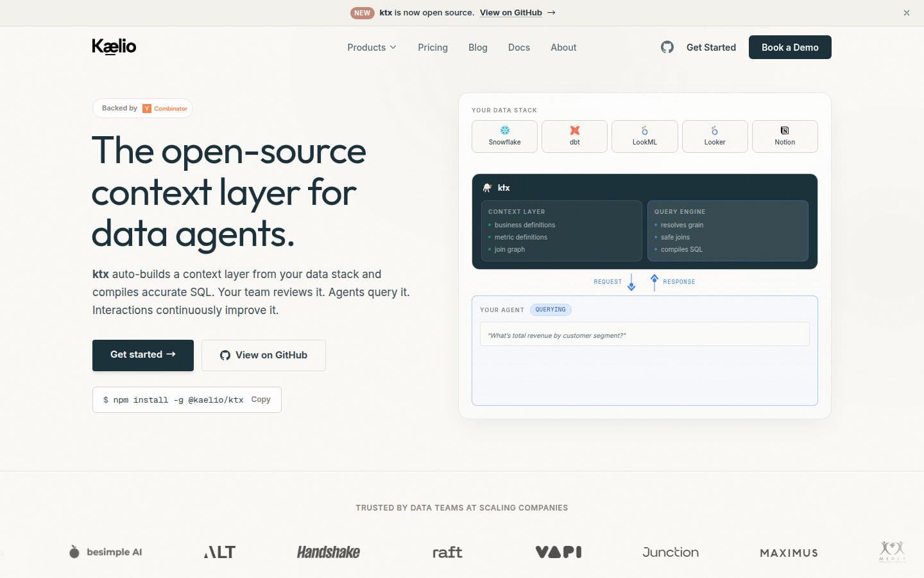924x578 pixels.
Task: Click the QUERYING status badge
Action: pos(551,310)
